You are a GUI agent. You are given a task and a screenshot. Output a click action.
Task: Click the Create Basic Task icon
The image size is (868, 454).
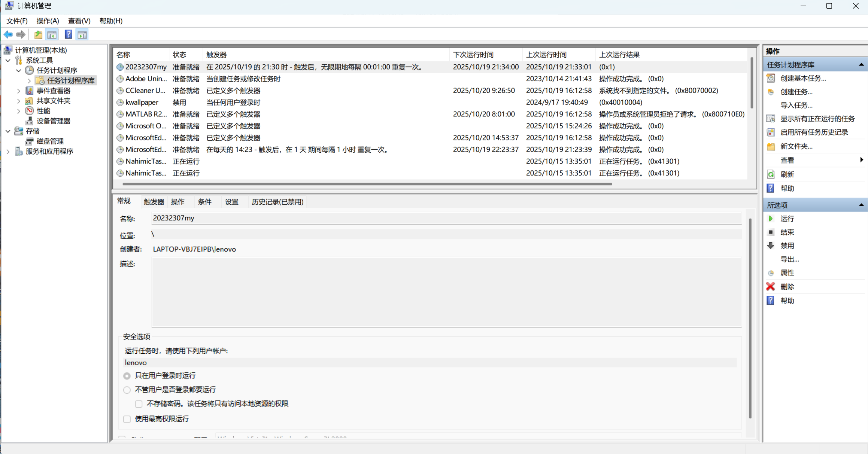click(x=771, y=78)
